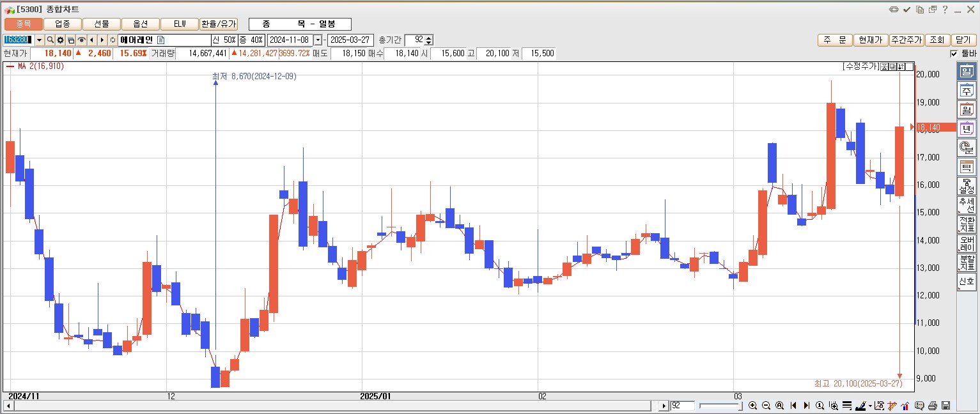Click the 조회 query button
The width and height of the screenshot is (980, 414).
pyautogui.click(x=937, y=40)
